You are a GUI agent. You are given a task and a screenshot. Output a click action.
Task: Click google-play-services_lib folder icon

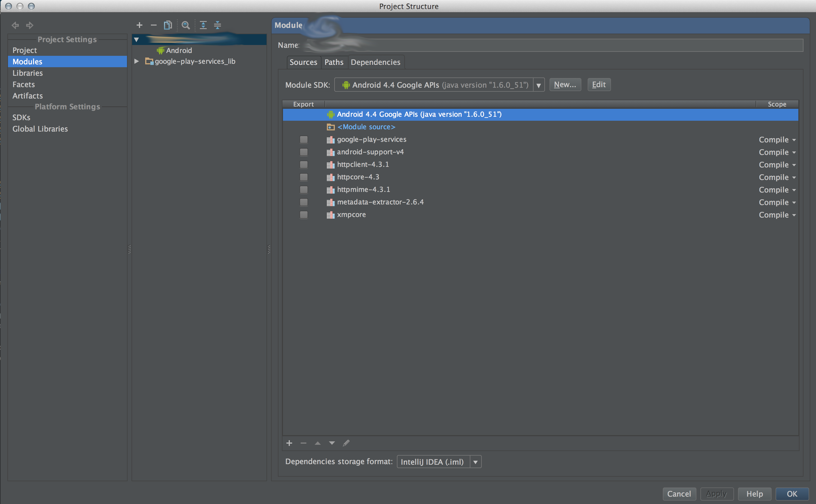tap(149, 61)
